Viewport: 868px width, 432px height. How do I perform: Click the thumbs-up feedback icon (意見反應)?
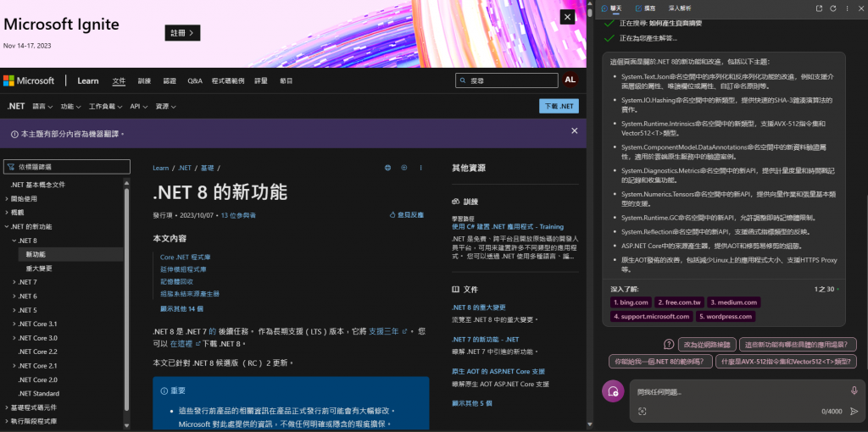tap(392, 214)
